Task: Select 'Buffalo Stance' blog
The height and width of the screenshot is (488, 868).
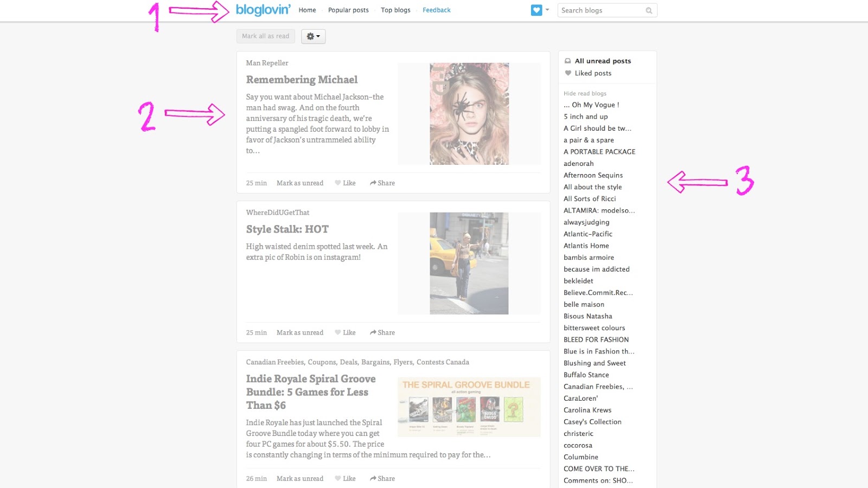Action: click(586, 375)
